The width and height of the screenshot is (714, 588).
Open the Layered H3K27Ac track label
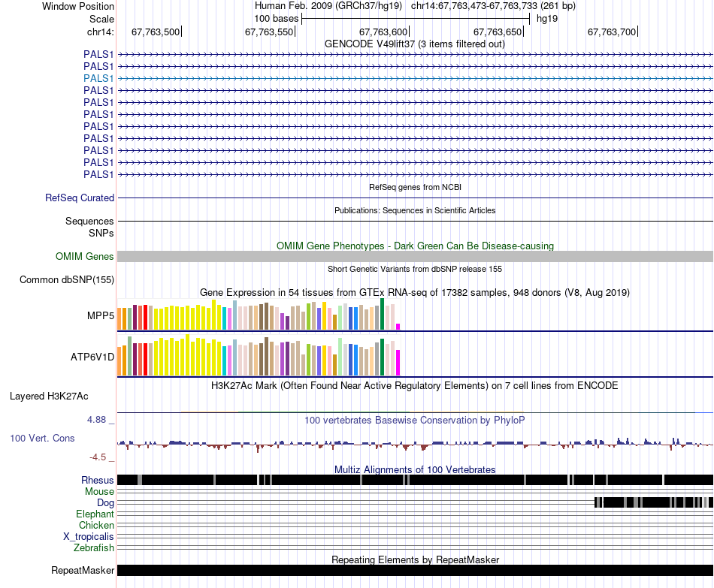tap(49, 397)
